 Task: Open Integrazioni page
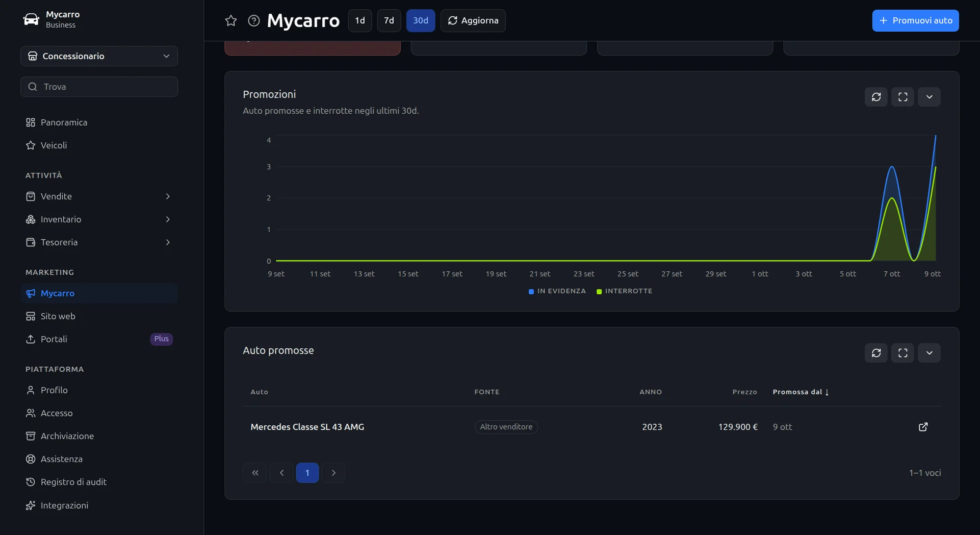[99, 505]
